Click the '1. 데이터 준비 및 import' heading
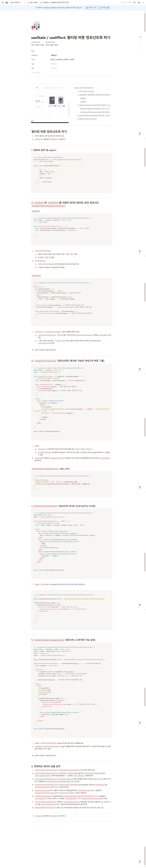Viewport: 146px width, 868px height. pos(44,150)
